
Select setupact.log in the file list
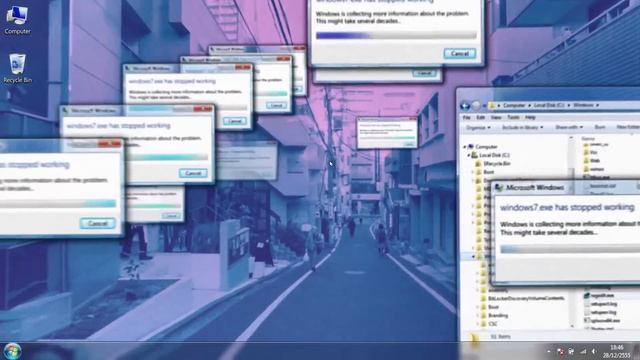click(x=600, y=304)
